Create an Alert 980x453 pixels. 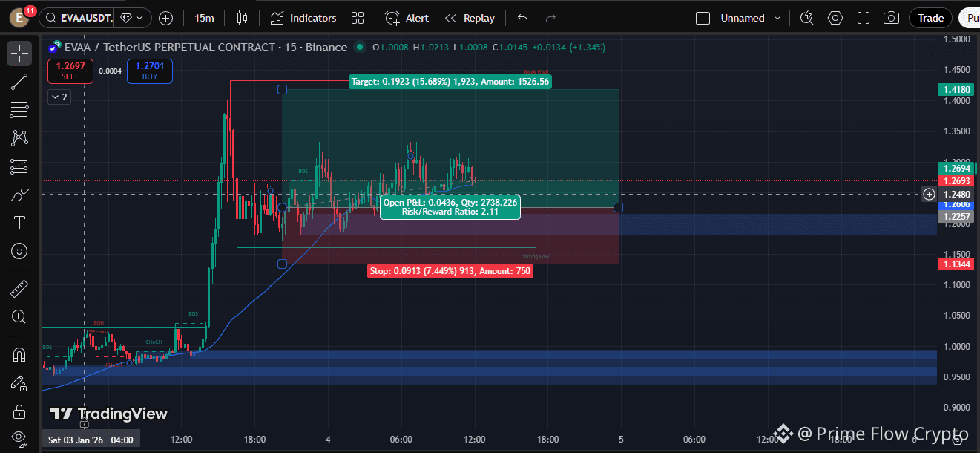(407, 18)
